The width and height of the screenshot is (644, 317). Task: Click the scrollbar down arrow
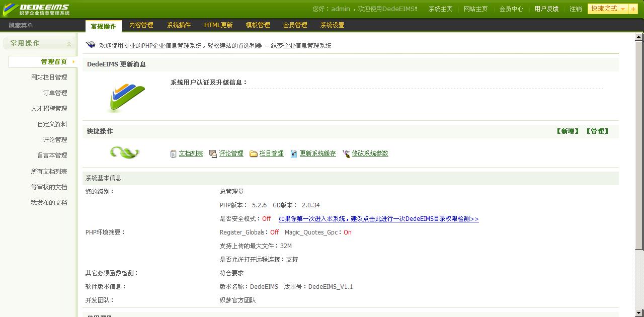[639, 312]
